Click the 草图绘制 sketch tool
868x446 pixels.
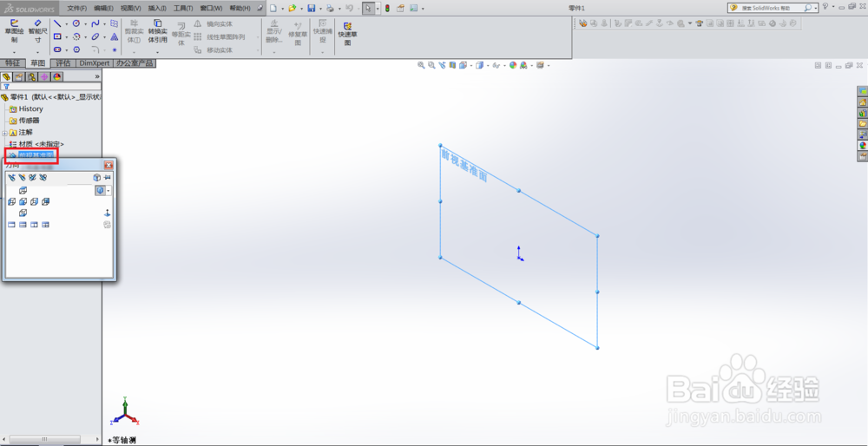click(x=14, y=31)
